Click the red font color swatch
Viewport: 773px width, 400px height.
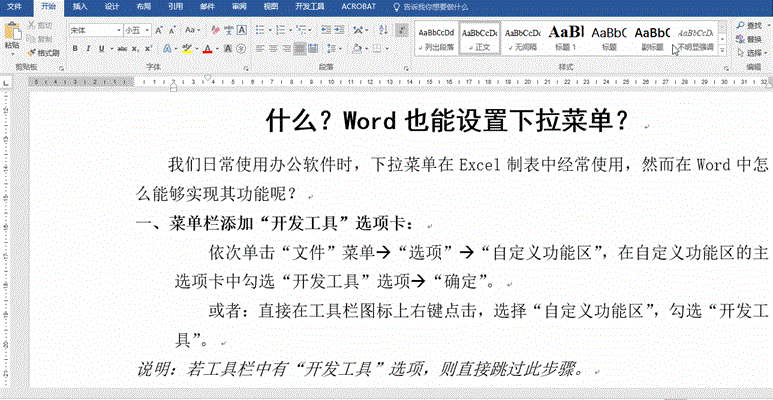point(207,48)
